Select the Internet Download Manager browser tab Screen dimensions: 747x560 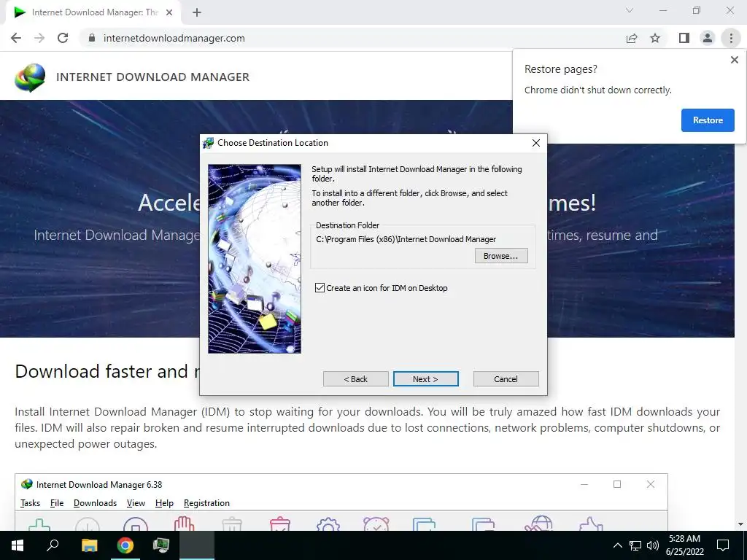click(93, 12)
